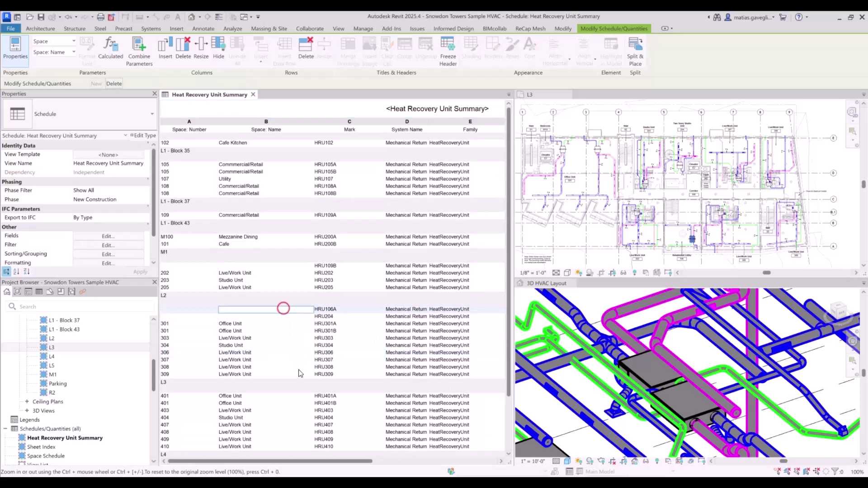Activate the Hide column tool
868x488 pixels.
[218, 47]
